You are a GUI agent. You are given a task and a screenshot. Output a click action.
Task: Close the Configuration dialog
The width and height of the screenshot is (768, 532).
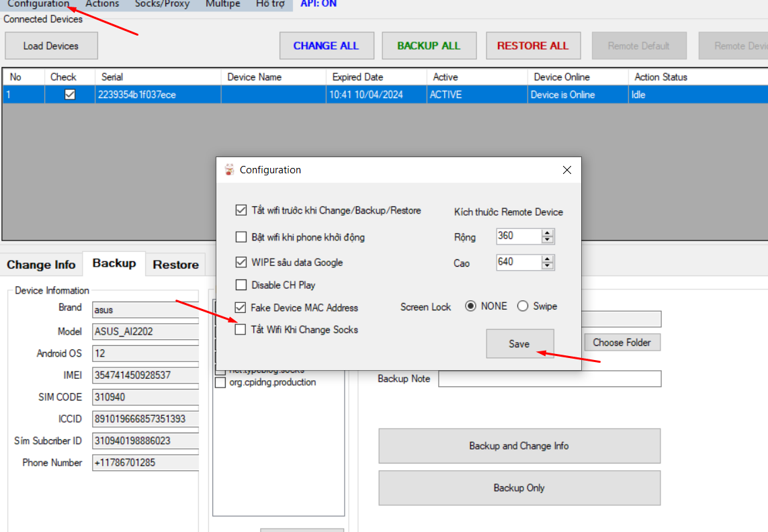click(x=566, y=171)
